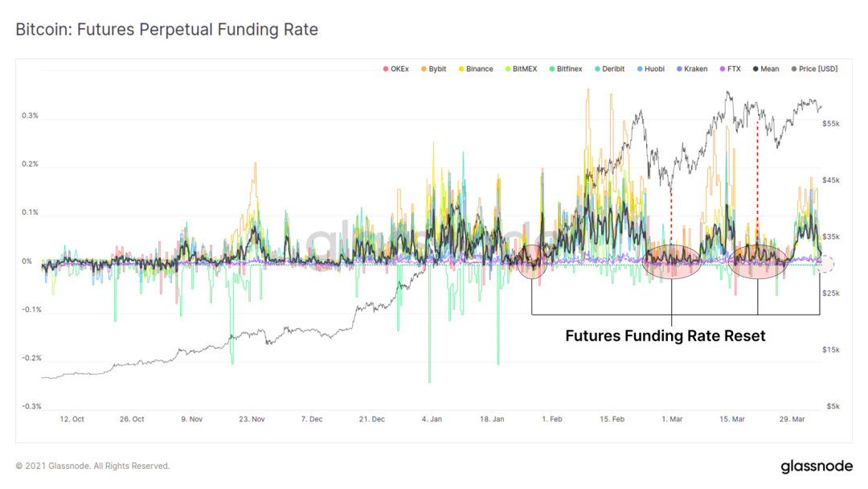Screen dimensions: 868x489
Task: Select the 4. Jan date axis label
Action: [x=432, y=419]
